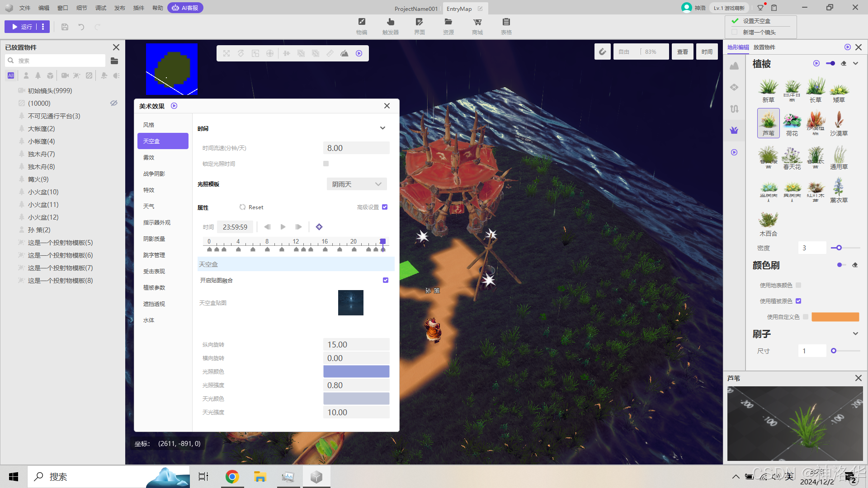Select the 荷花 lotus plant brush
Viewport: 868px width, 488px height.
click(792, 123)
